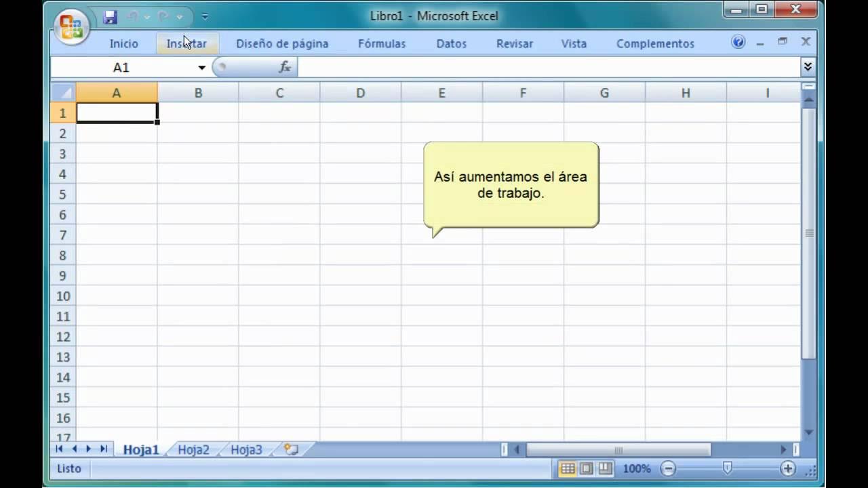The image size is (868, 488).
Task: Switch to the Hoja1 sheet tab
Action: pyautogui.click(x=141, y=450)
